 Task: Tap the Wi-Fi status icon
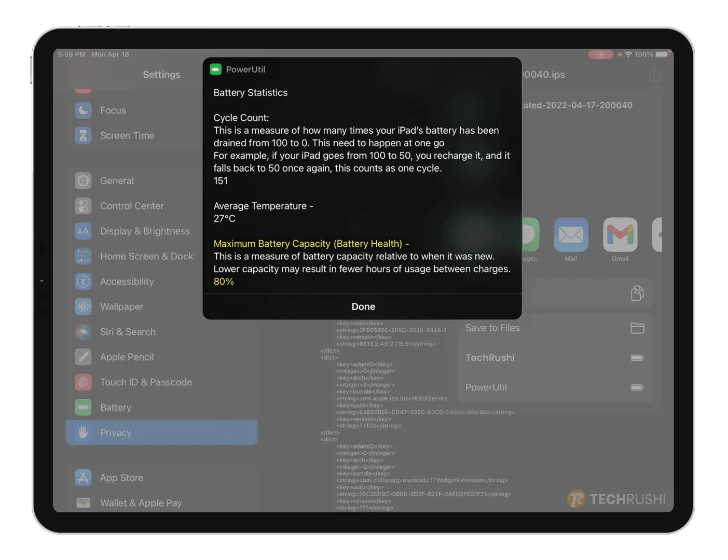click(x=628, y=54)
